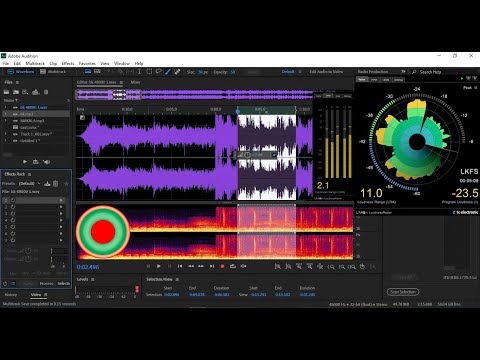Select the Paintbrush Selection tool

click(168, 72)
